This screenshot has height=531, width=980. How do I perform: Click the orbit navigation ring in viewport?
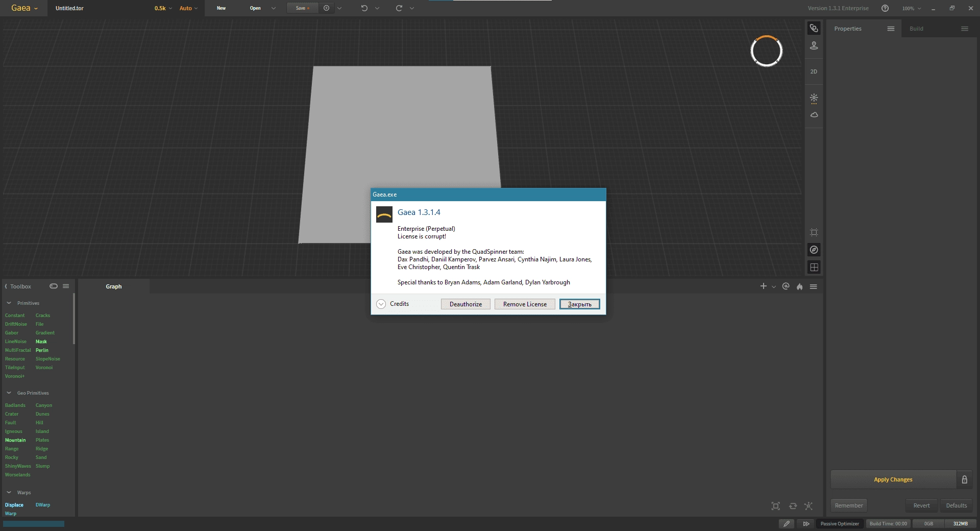[766, 51]
